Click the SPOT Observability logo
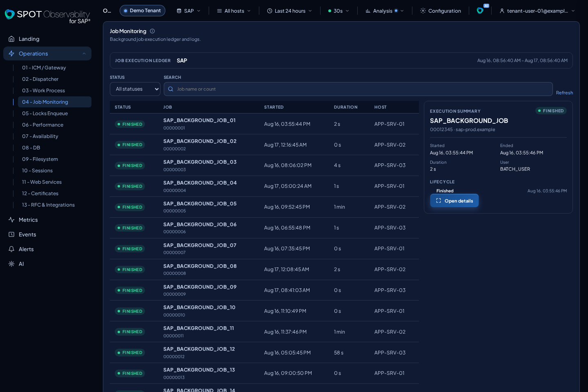Screen dimensions: 588x392 (x=47, y=16)
